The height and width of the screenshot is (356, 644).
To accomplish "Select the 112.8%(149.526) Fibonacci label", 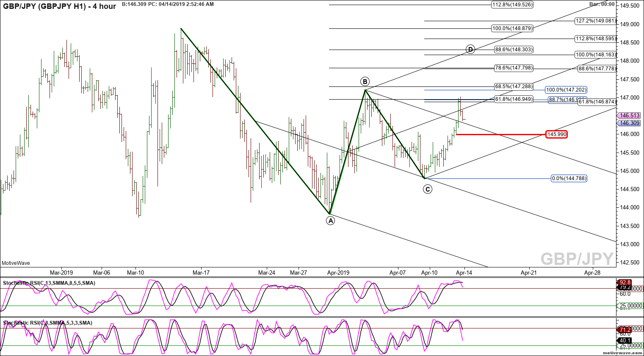I will coord(512,5).
